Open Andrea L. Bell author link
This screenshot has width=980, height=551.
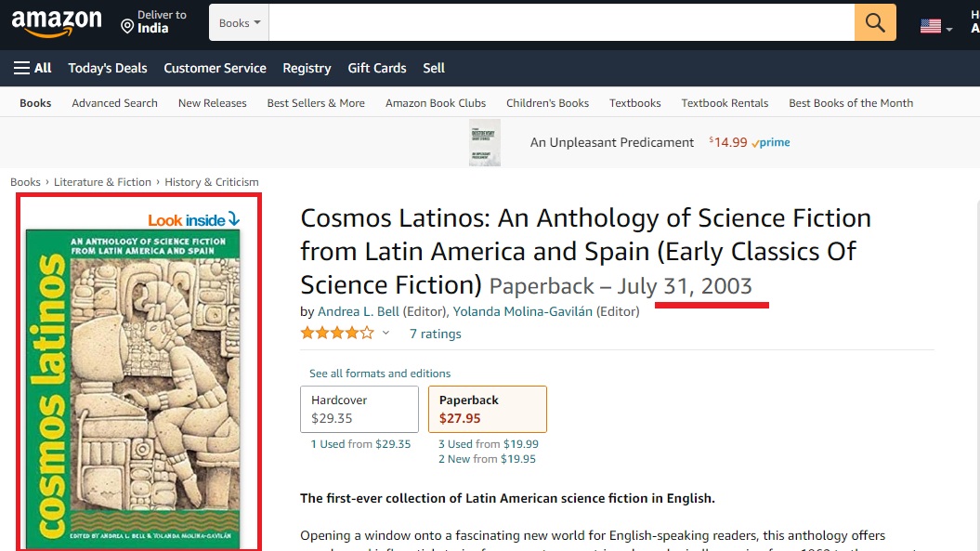click(x=359, y=311)
